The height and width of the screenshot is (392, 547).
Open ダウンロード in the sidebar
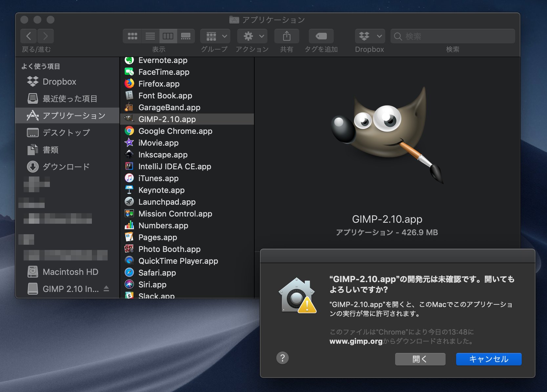point(67,167)
